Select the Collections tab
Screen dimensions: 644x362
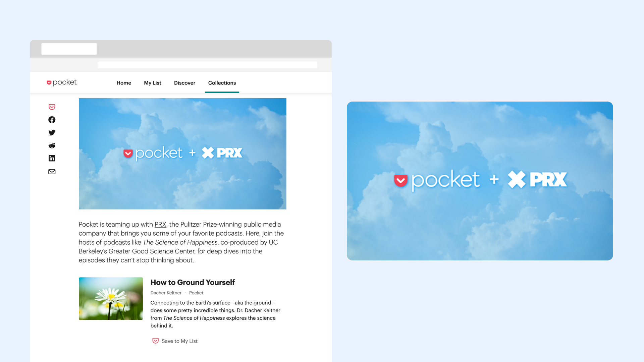click(x=222, y=83)
